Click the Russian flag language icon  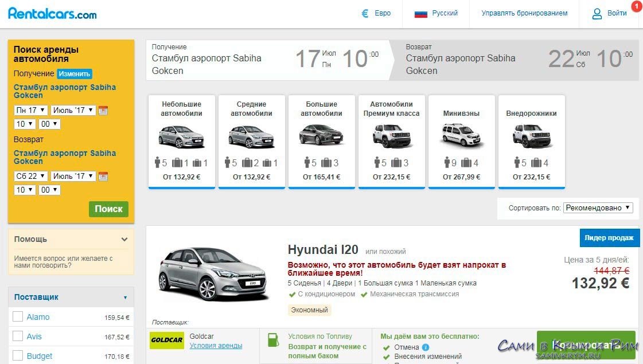[421, 14]
